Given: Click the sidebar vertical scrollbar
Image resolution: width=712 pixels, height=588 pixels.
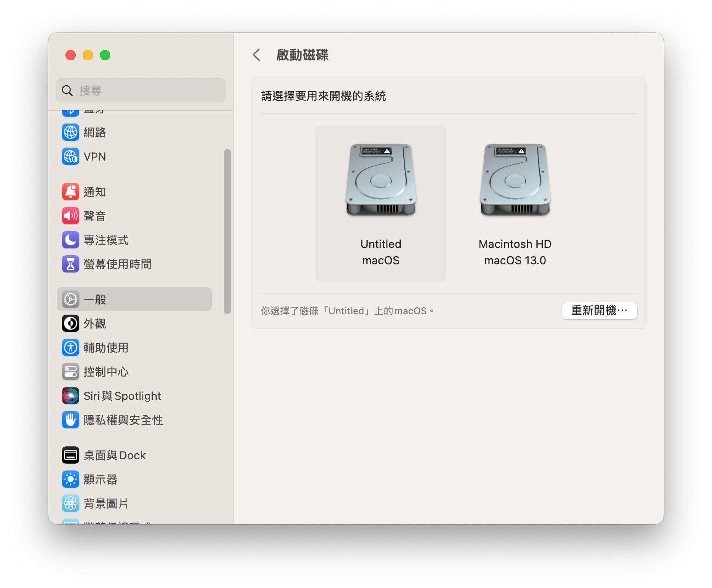Looking at the screenshot, I should [227, 232].
